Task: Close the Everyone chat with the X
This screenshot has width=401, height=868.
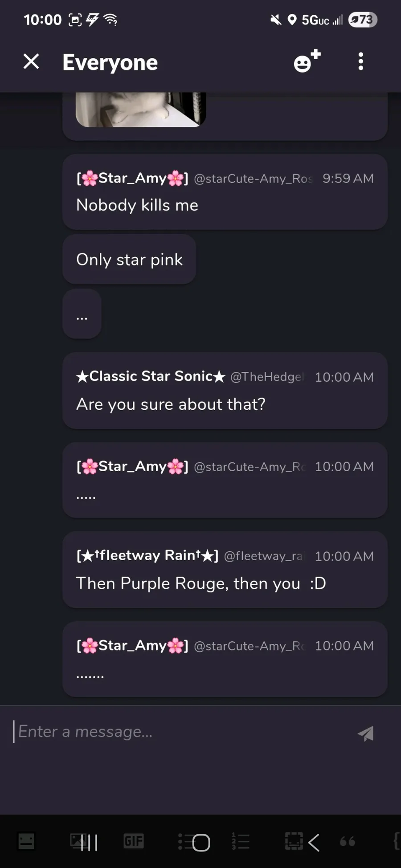Action: point(31,61)
